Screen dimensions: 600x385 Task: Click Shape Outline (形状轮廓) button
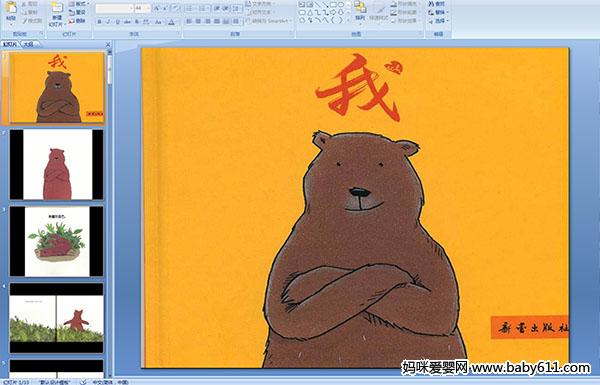(x=405, y=12)
